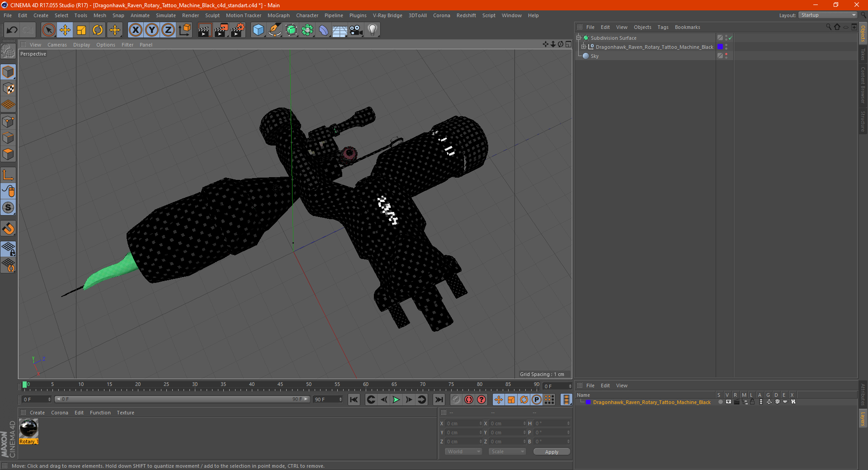Play the animation forwards
The width and height of the screenshot is (868, 470).
coord(396,399)
